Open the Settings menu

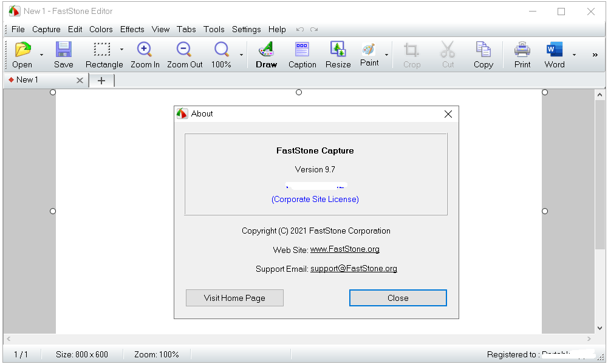[x=246, y=30]
